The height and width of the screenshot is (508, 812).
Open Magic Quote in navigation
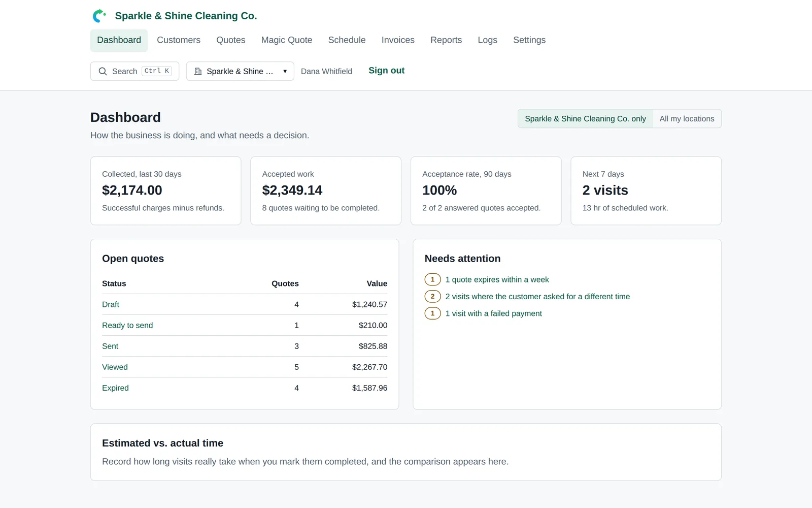[287, 40]
